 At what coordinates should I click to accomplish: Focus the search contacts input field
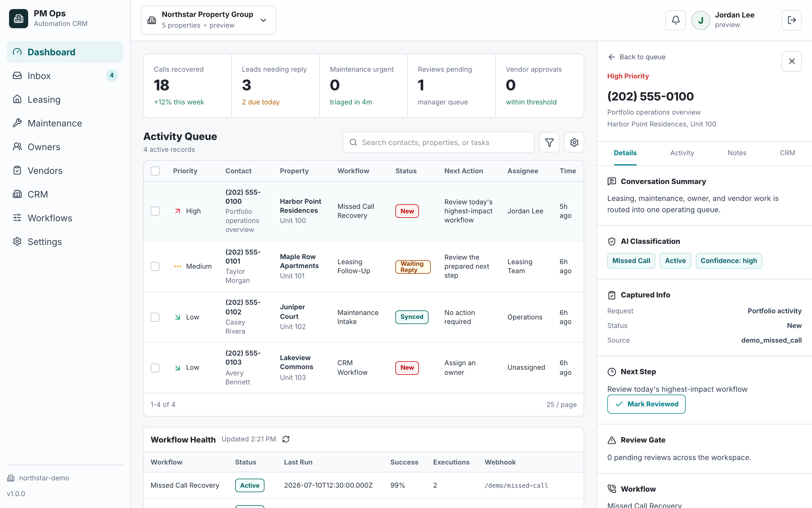[438, 143]
